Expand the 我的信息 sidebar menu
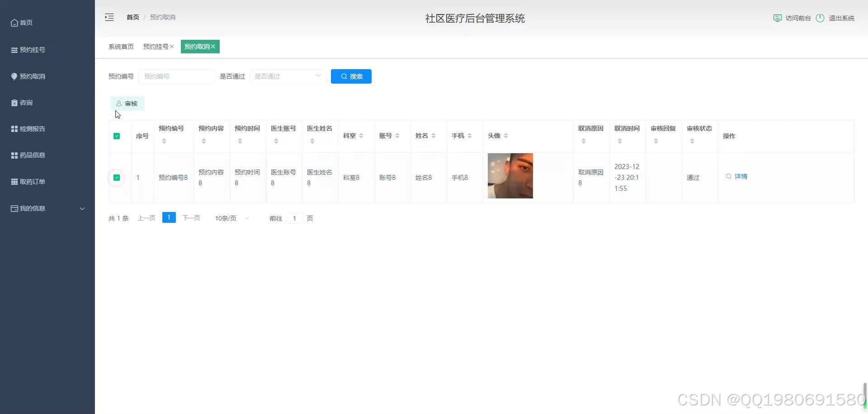This screenshot has height=414, width=868. coord(47,208)
